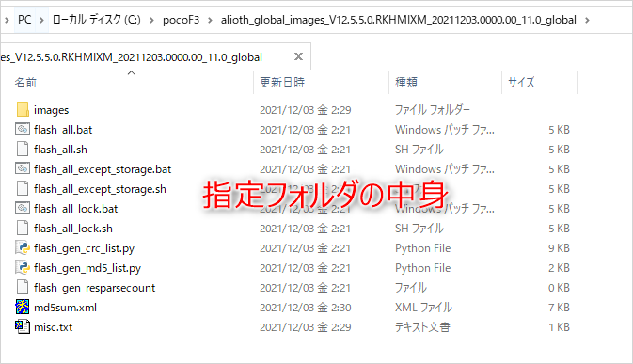
Task: Sort by 更新日時 column header
Action: [x=282, y=83]
